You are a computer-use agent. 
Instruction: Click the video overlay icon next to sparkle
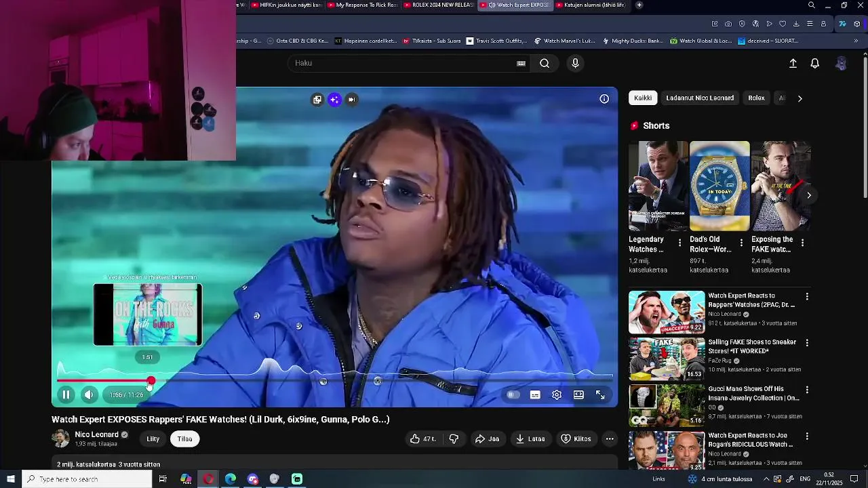pyautogui.click(x=351, y=100)
